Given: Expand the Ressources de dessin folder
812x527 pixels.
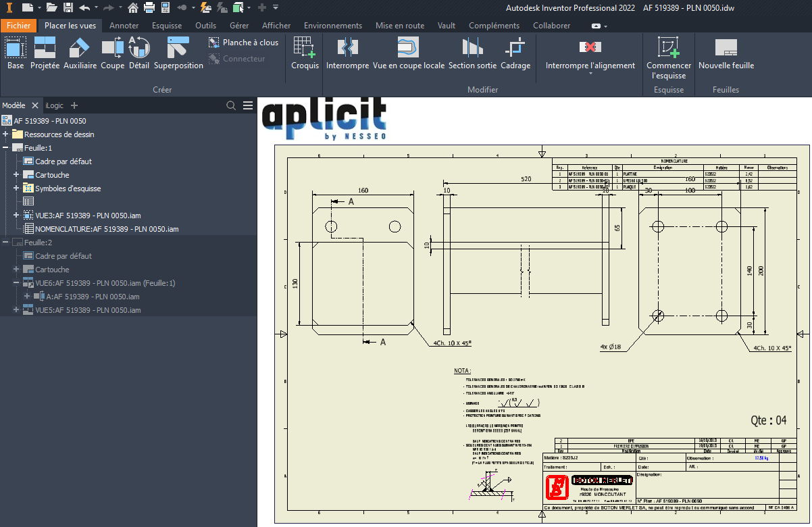Looking at the screenshot, I should click(5, 134).
